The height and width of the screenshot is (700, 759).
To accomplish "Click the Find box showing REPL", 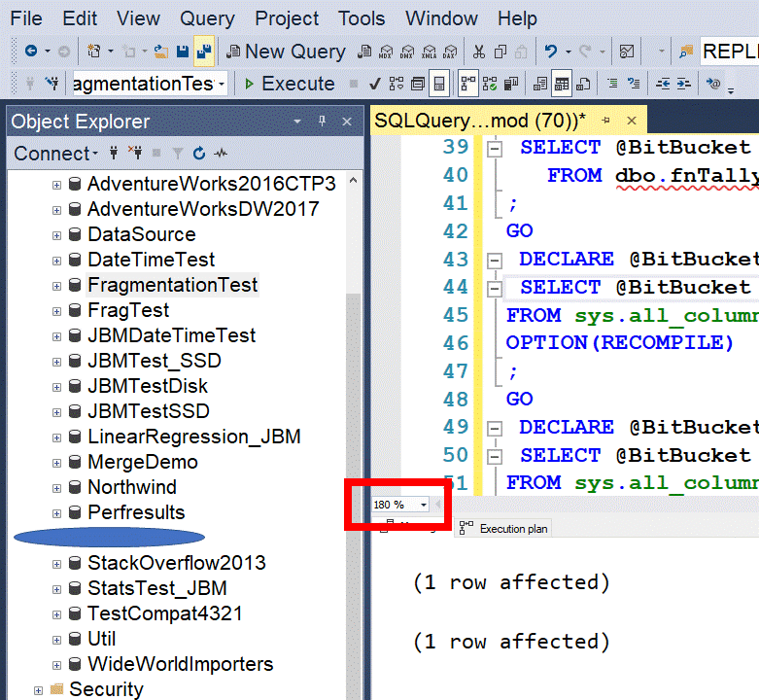I will tap(730, 52).
